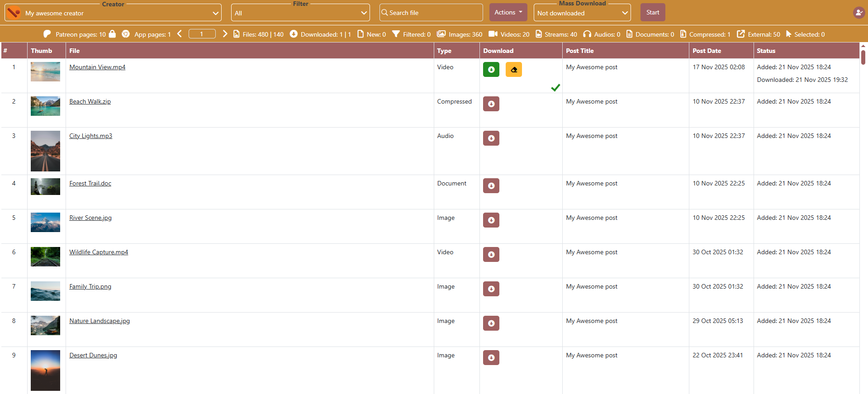
Task: Click the Desert Dunes.jpg thumbnail
Action: pyautogui.click(x=45, y=370)
